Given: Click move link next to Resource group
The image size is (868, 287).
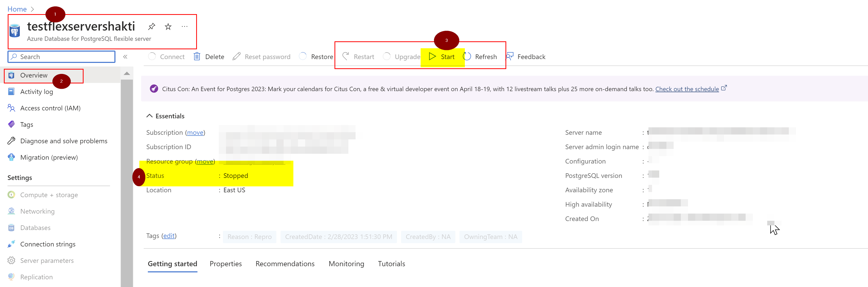Looking at the screenshot, I should click(x=205, y=161).
